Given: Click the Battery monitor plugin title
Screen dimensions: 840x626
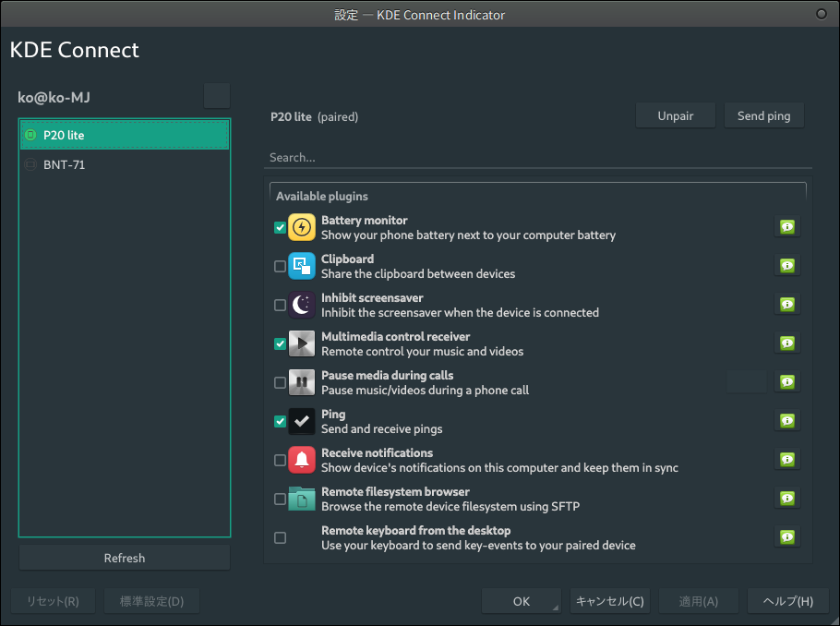Looking at the screenshot, I should tap(365, 221).
